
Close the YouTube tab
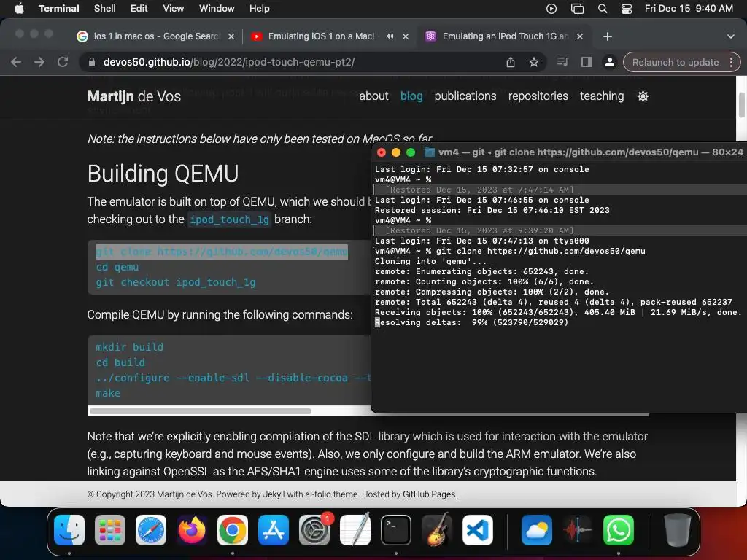(x=406, y=36)
